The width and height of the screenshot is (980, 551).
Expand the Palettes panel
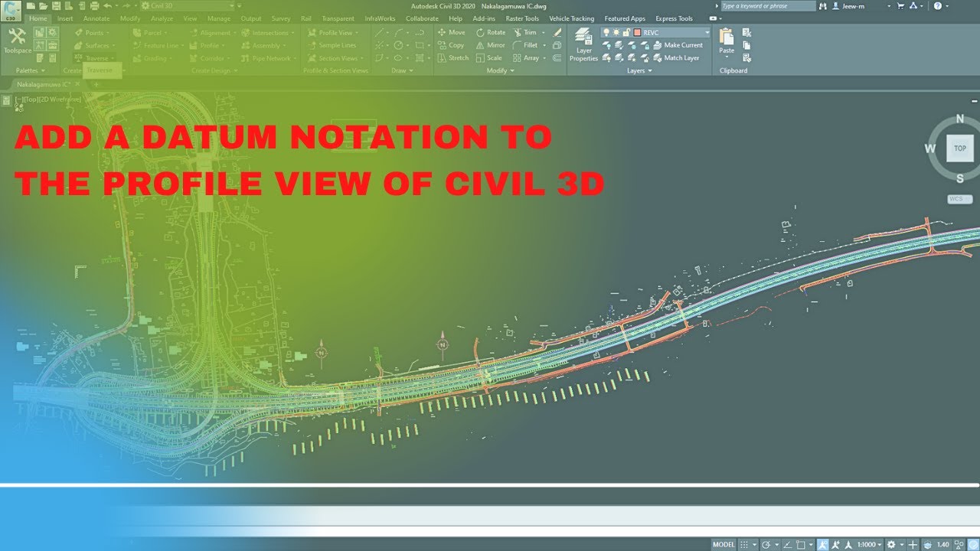31,70
